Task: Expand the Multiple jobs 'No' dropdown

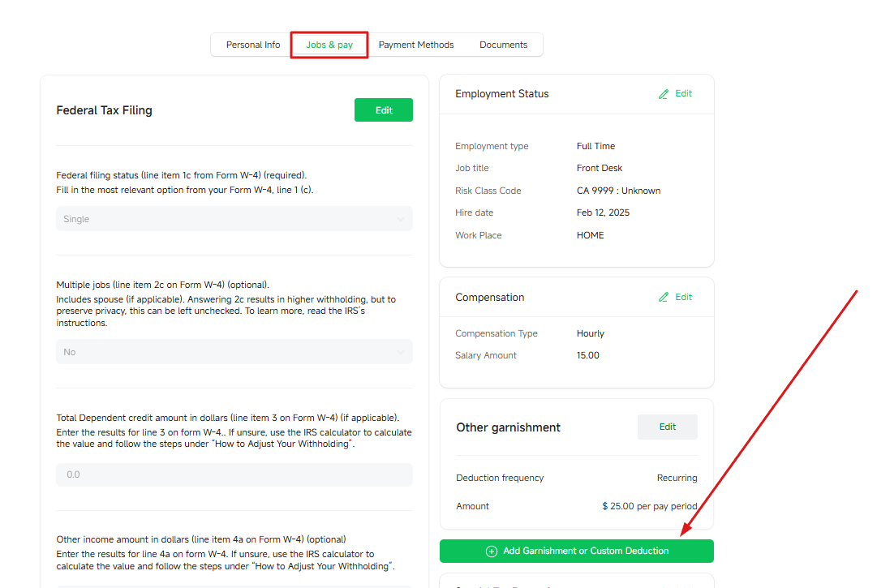Action: [234, 352]
